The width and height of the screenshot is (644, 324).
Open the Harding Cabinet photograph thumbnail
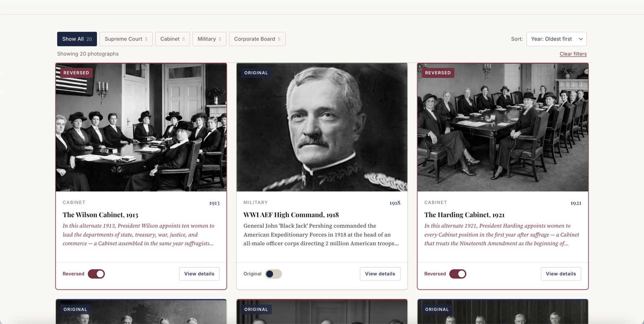[503, 127]
